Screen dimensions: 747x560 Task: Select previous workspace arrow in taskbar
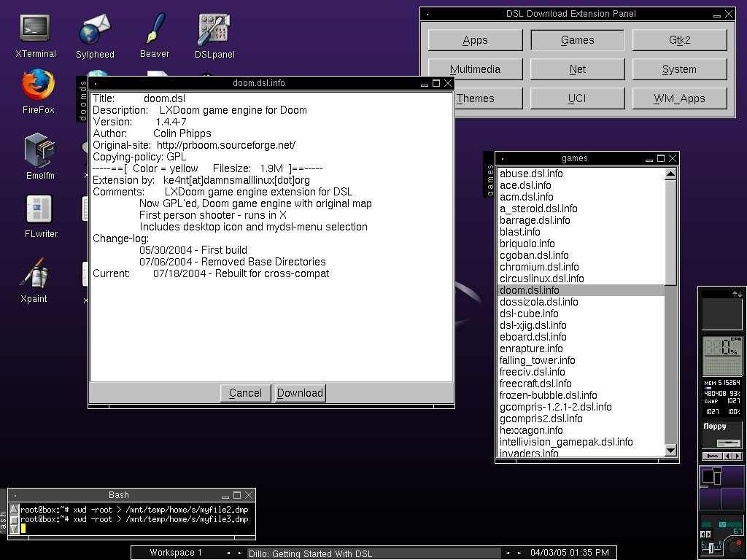pos(228,553)
